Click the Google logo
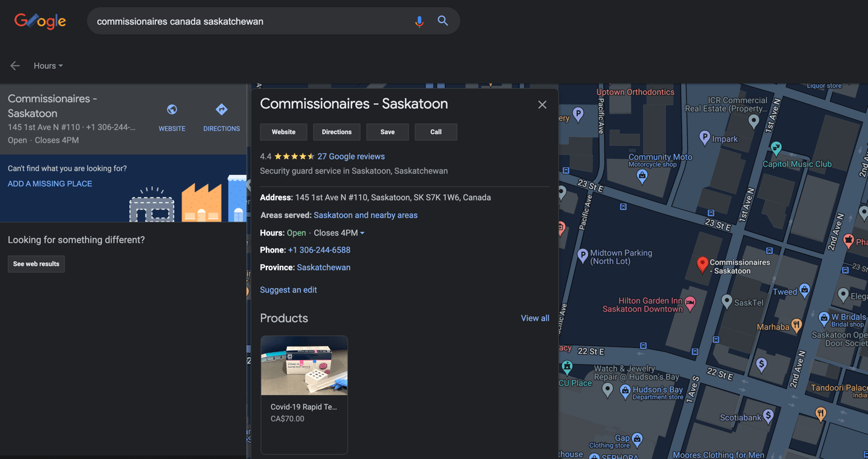Viewport: 868px width, 459px height. click(40, 21)
